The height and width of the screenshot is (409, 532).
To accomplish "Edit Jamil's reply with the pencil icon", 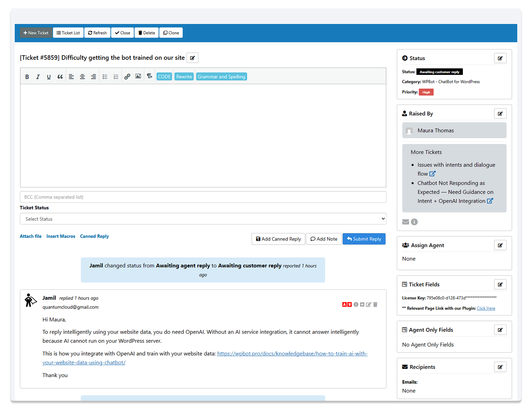I will tap(369, 304).
